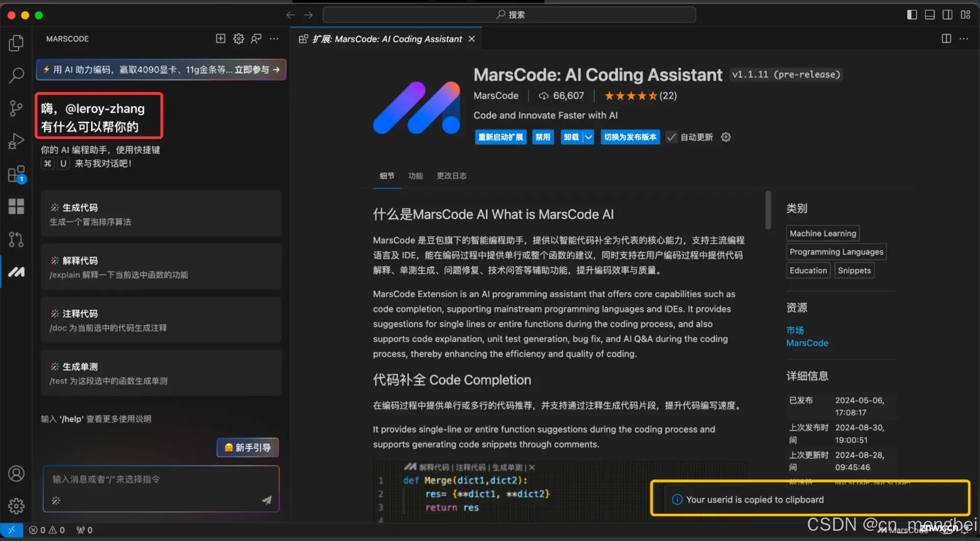Expand the 卸载 dropdown arrow
Viewport: 980px width, 541px height.
pyautogui.click(x=588, y=137)
